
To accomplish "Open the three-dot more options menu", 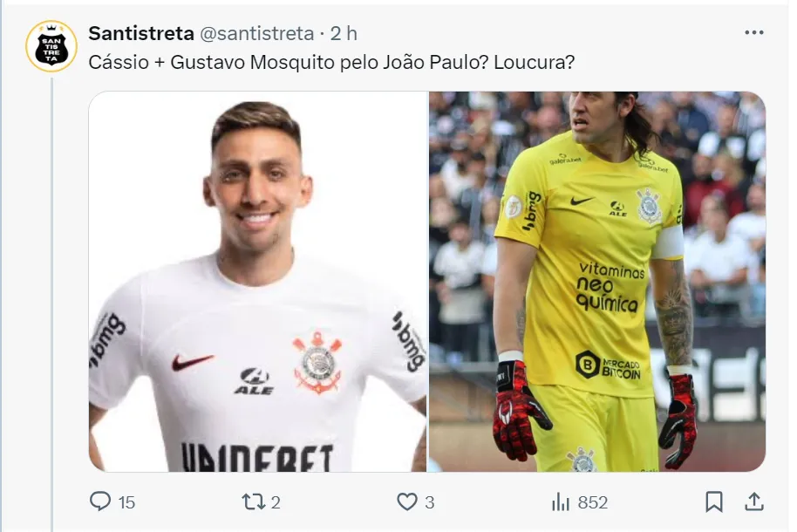I will point(753,32).
